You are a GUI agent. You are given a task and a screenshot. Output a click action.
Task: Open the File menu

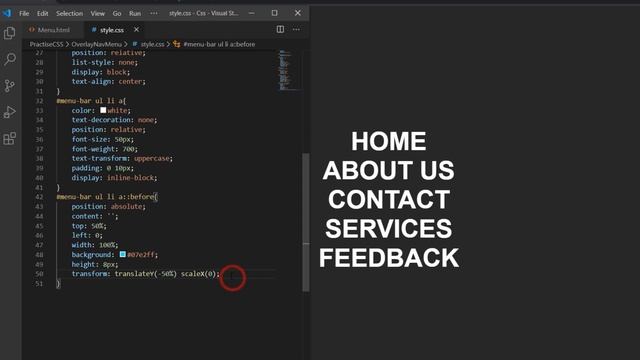coord(24,13)
